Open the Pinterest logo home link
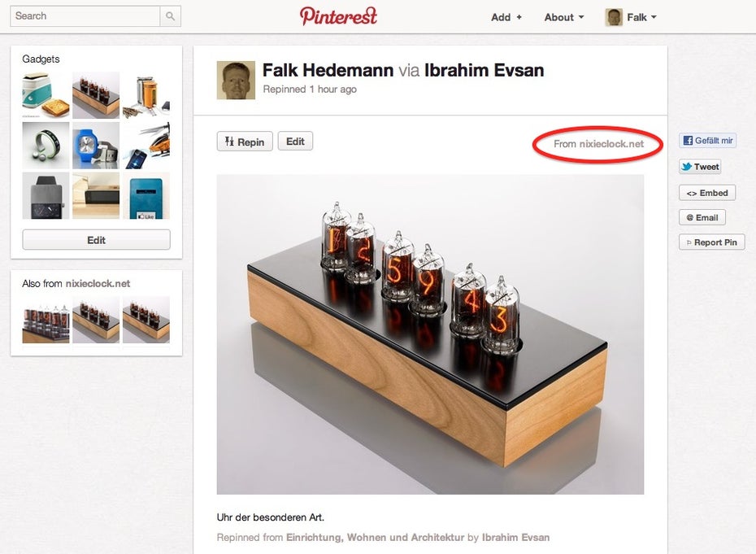 [338, 16]
